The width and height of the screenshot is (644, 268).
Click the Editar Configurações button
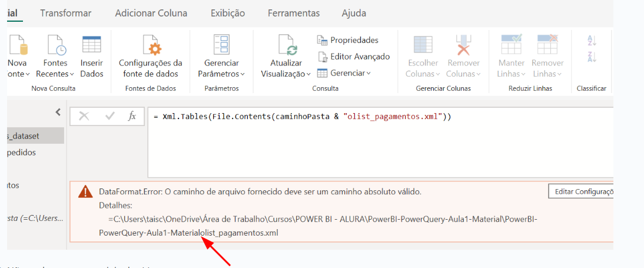(x=581, y=191)
